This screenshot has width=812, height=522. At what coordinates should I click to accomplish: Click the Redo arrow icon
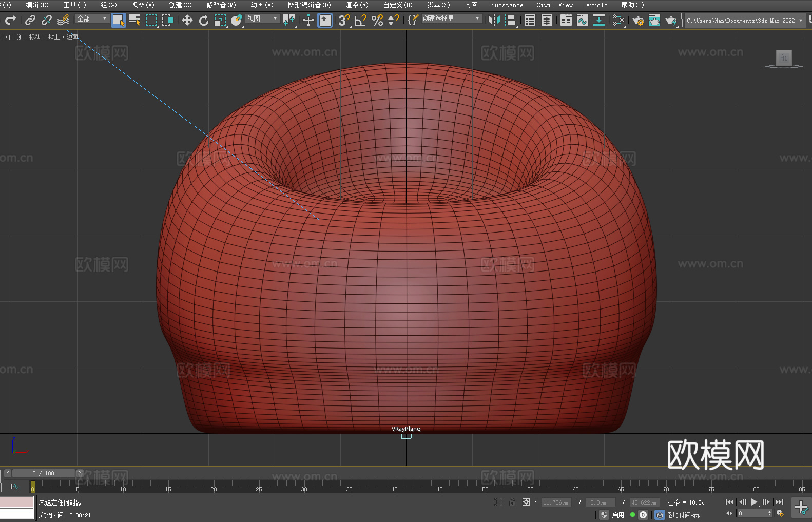[10, 20]
